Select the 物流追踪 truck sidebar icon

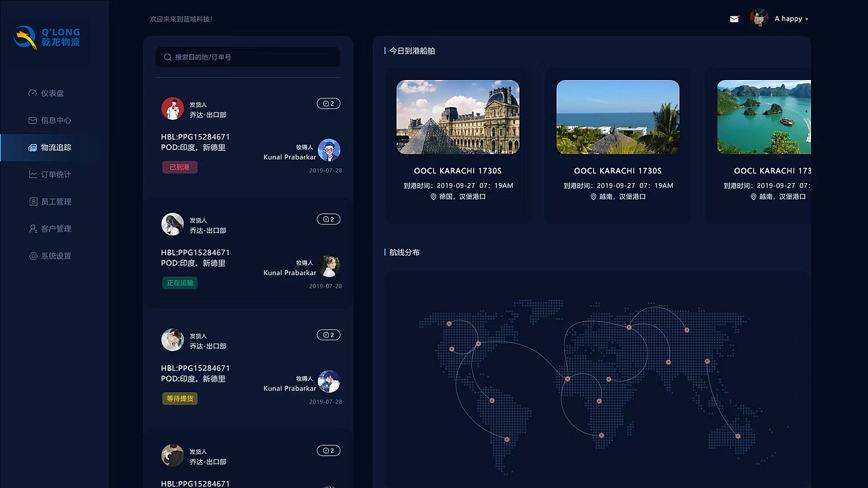coord(33,147)
